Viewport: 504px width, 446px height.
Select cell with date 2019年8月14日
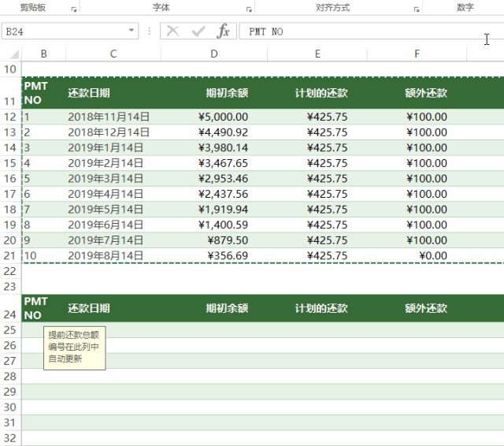click(113, 255)
